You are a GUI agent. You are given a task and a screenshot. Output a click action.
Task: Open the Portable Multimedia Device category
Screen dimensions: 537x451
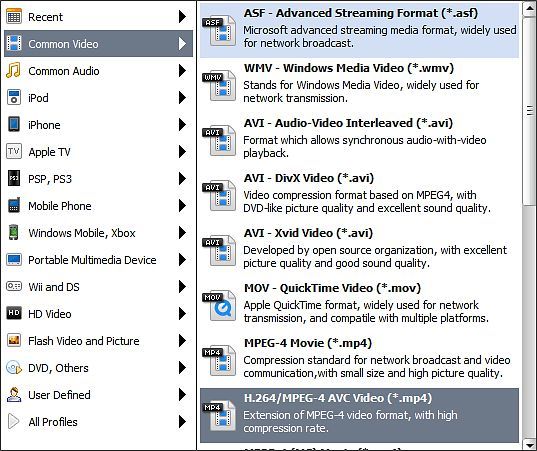(x=99, y=260)
